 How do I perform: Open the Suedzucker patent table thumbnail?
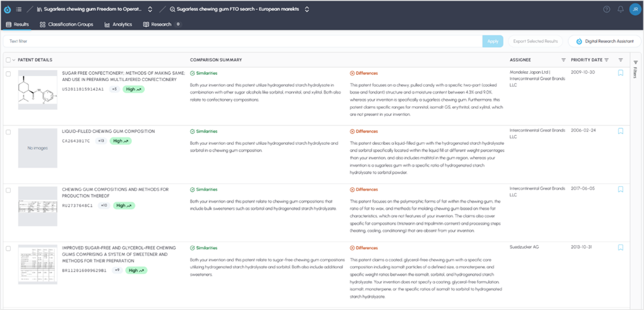(x=38, y=265)
